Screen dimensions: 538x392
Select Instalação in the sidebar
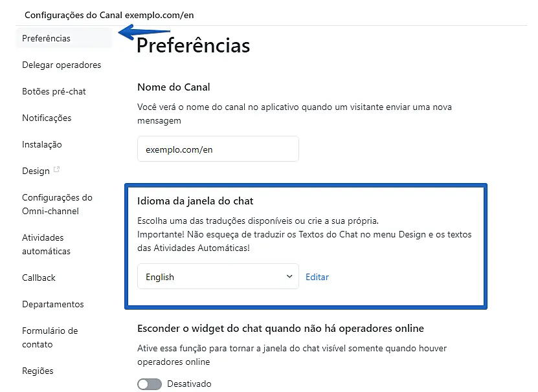[x=42, y=144]
